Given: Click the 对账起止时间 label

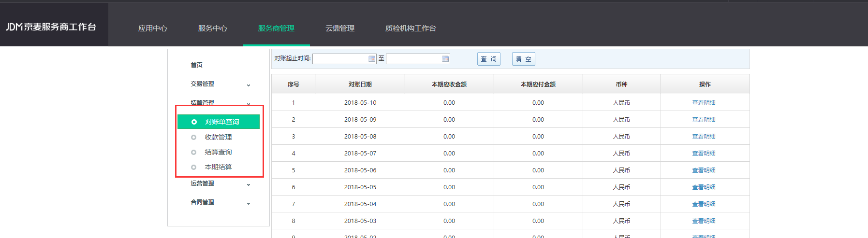Looking at the screenshot, I should click(x=293, y=58).
